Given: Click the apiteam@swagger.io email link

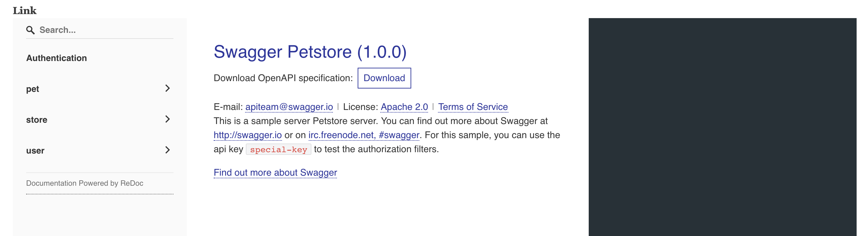Looking at the screenshot, I should click(x=289, y=107).
